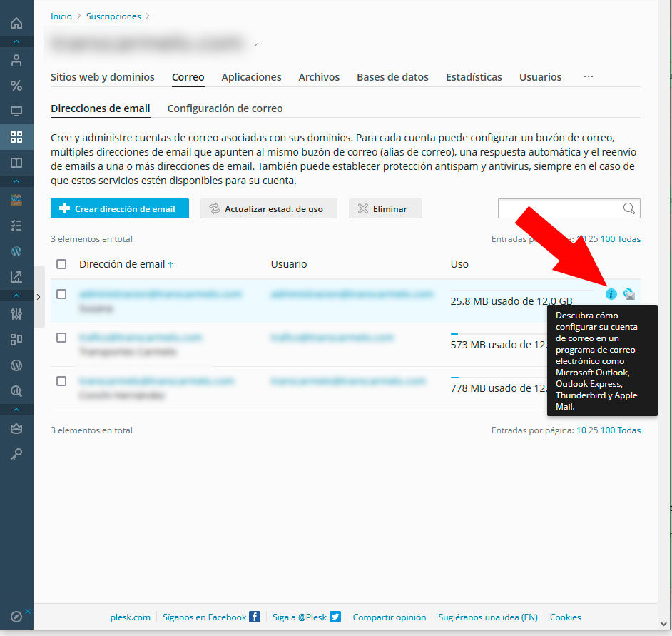Screen dimensions: 672x636
Task: Show 25 entries per page at bottom
Action: (x=593, y=430)
